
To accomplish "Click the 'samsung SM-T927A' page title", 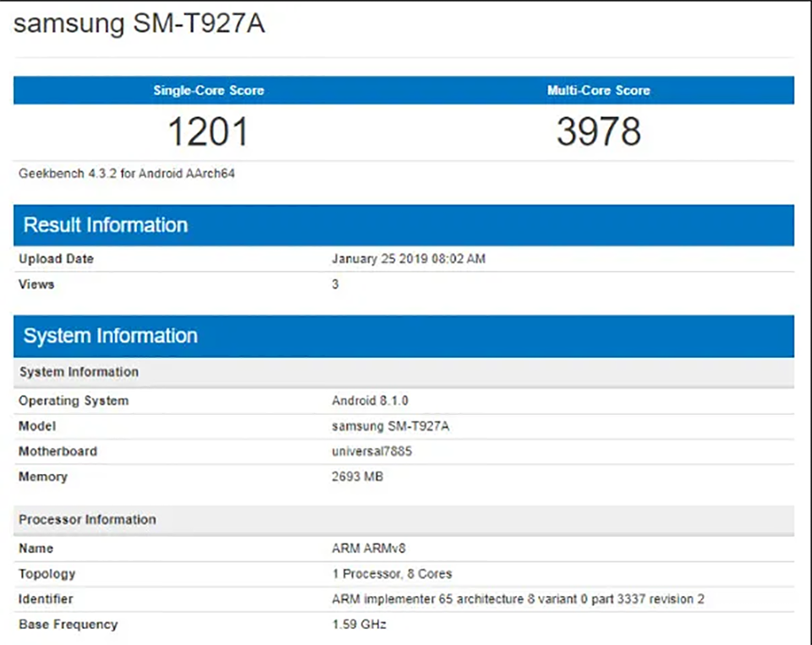I will (139, 24).
